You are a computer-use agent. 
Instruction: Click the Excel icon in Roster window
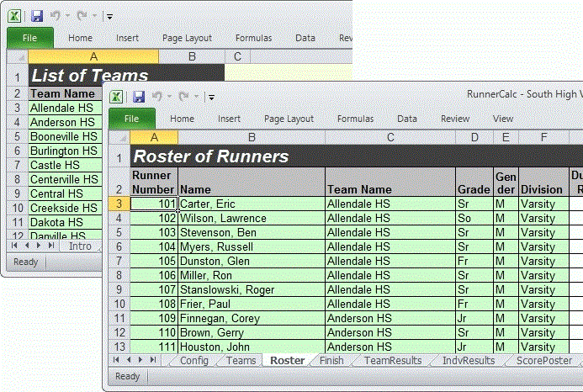pos(116,97)
